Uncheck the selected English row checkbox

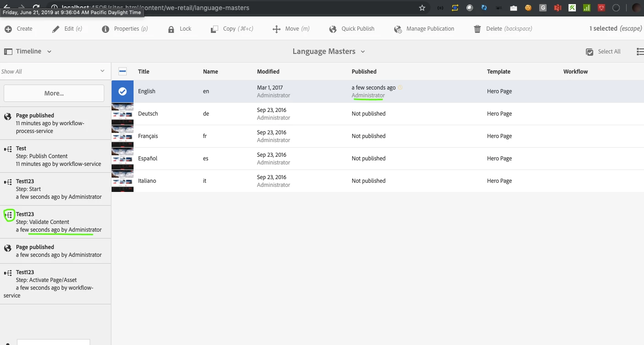(x=123, y=91)
